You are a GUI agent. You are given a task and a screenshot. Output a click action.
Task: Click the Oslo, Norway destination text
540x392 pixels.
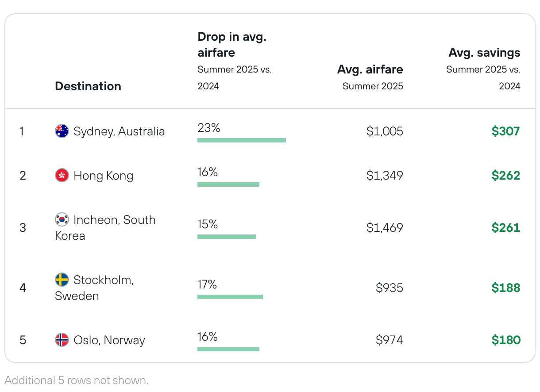coord(109,340)
